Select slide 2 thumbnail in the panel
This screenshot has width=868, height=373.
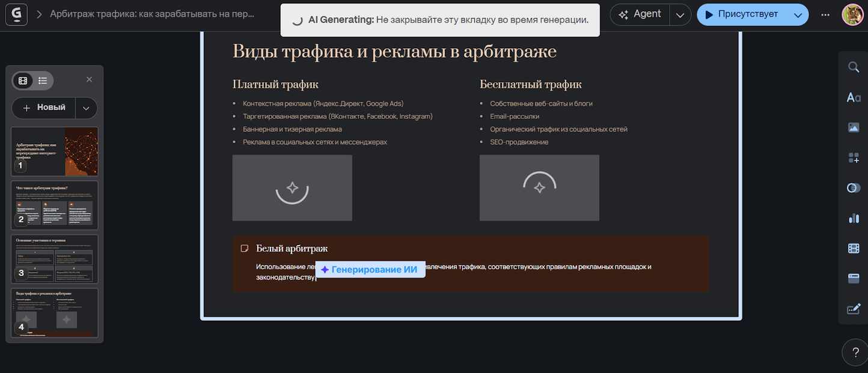click(54, 205)
